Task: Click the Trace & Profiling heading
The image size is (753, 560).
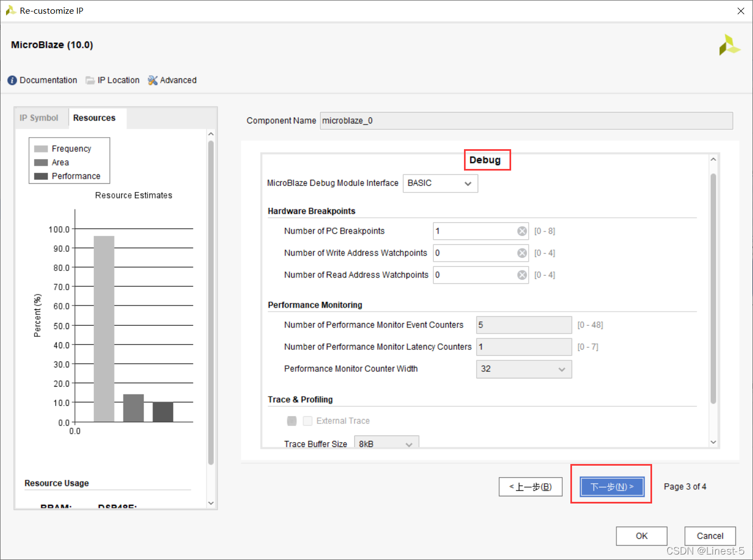Action: click(x=300, y=399)
